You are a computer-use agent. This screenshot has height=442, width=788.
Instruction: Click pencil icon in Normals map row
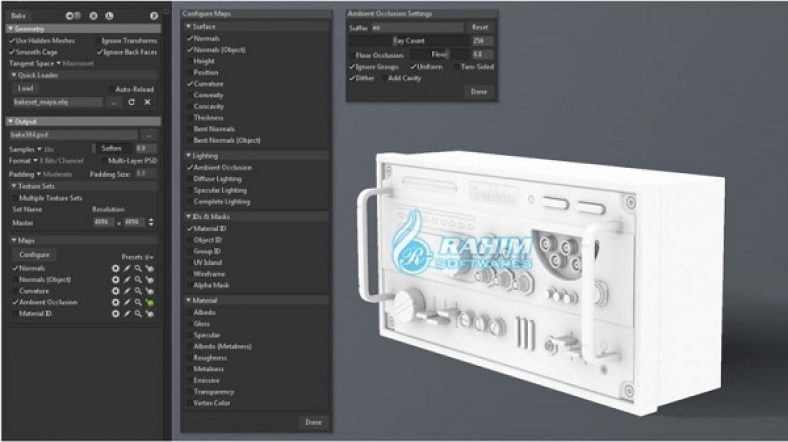click(127, 269)
